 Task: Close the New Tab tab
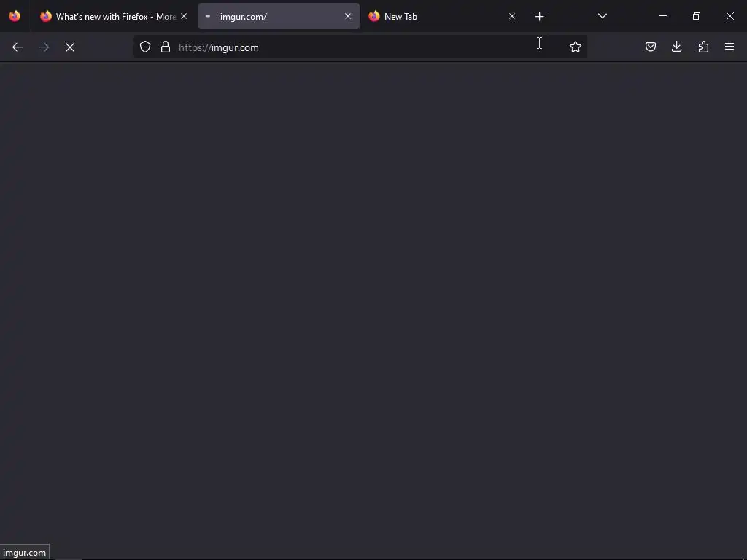pyautogui.click(x=512, y=16)
